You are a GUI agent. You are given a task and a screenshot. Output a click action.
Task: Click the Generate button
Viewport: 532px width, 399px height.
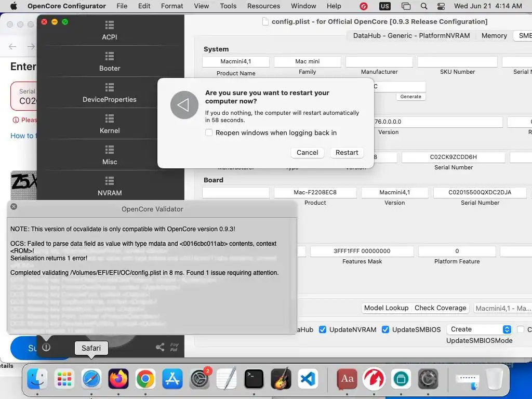coord(410,97)
